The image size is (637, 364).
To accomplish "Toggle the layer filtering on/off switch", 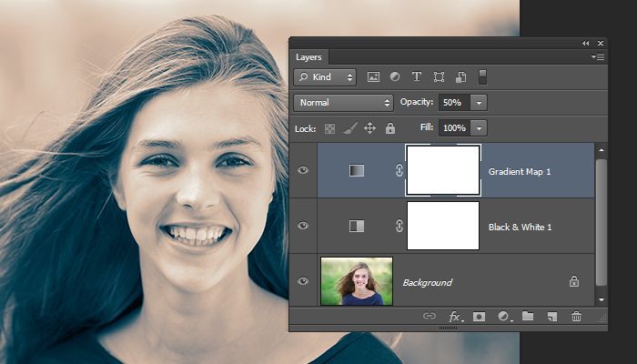I will tap(483, 77).
